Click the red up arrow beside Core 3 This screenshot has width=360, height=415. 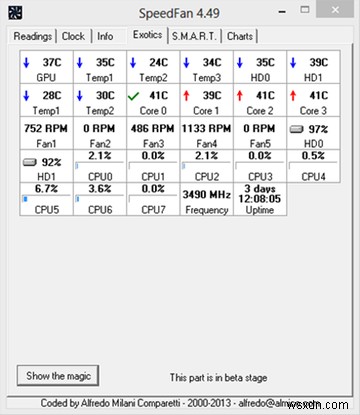(293, 96)
